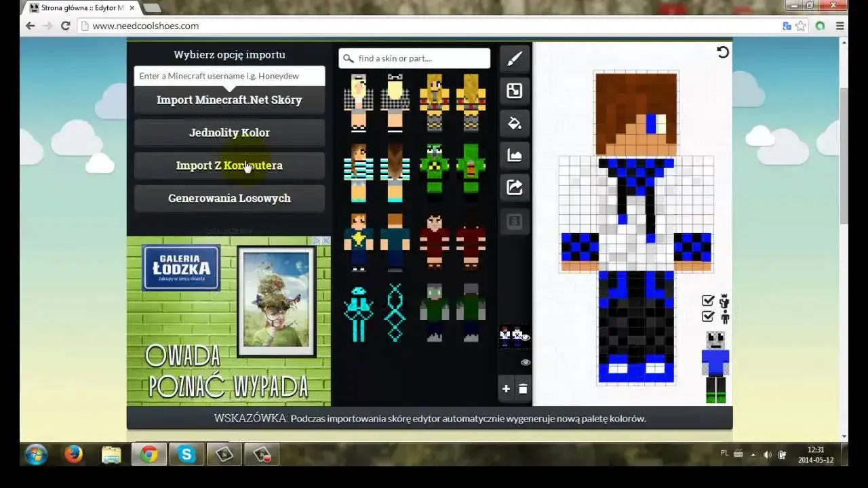This screenshot has width=868, height=488.
Task: Click the 'Import Minecraft.Net Skóry' button
Action: pos(229,100)
